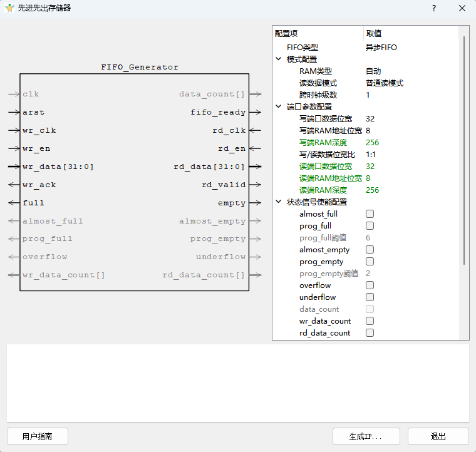Collapse the 状态信号使能配置 section
The height and width of the screenshot is (452, 476).
point(278,202)
